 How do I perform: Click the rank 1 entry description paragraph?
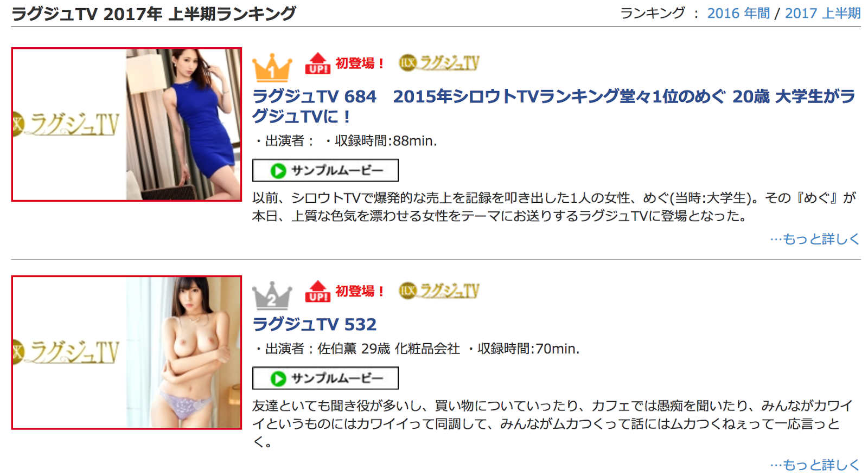tap(554, 207)
